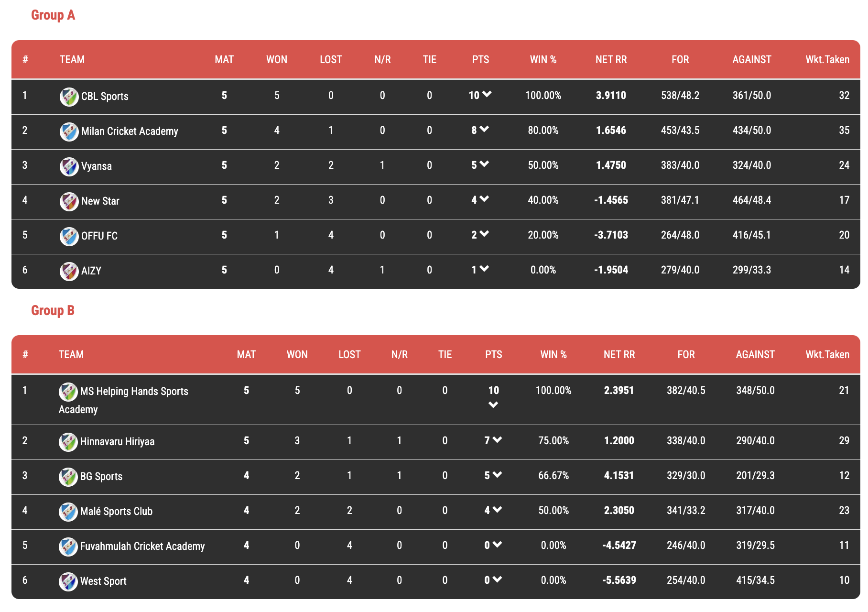The width and height of the screenshot is (868, 612).
Task: Click the Hinnavaru Hiriyaa team logo
Action: pyautogui.click(x=68, y=442)
